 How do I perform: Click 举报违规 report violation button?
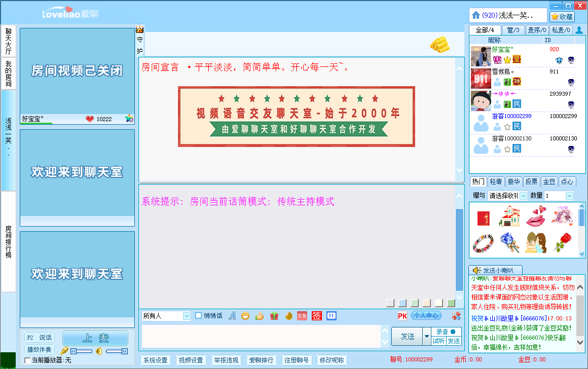click(226, 360)
